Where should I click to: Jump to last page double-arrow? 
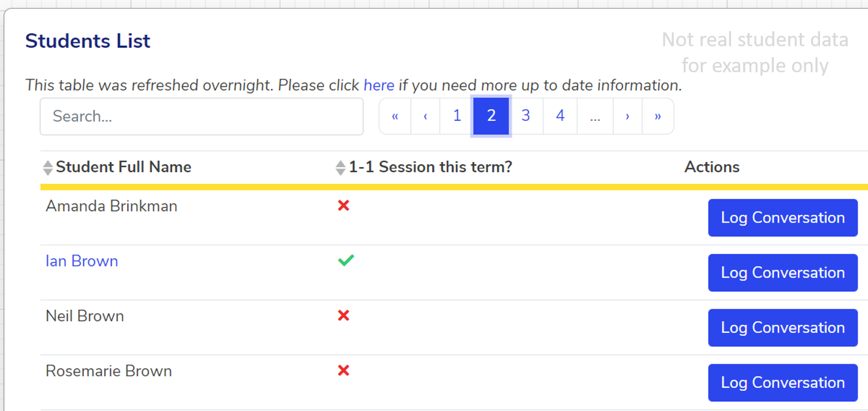[658, 116]
